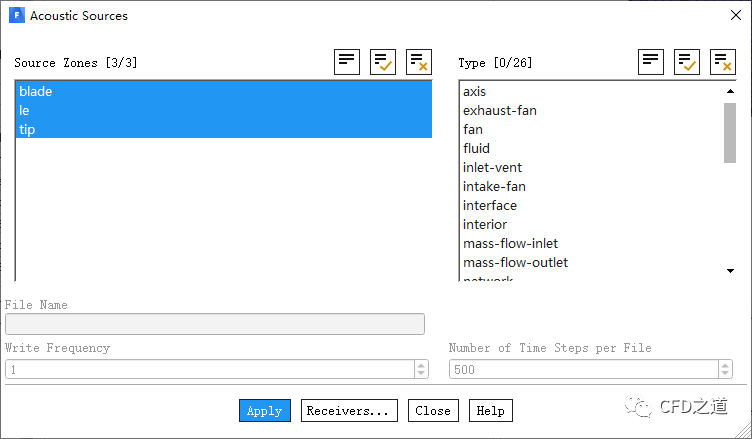
Task: Click the File Name input field
Action: point(215,324)
